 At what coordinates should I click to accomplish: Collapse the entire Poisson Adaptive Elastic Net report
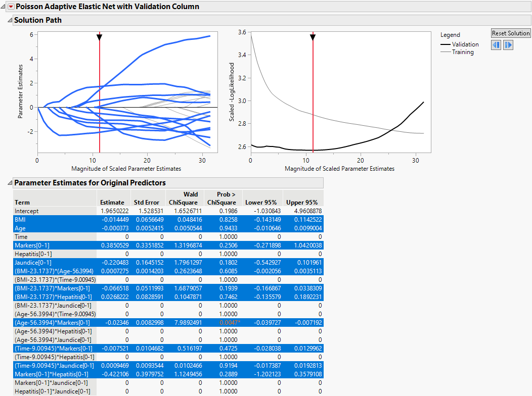click(x=4, y=7)
